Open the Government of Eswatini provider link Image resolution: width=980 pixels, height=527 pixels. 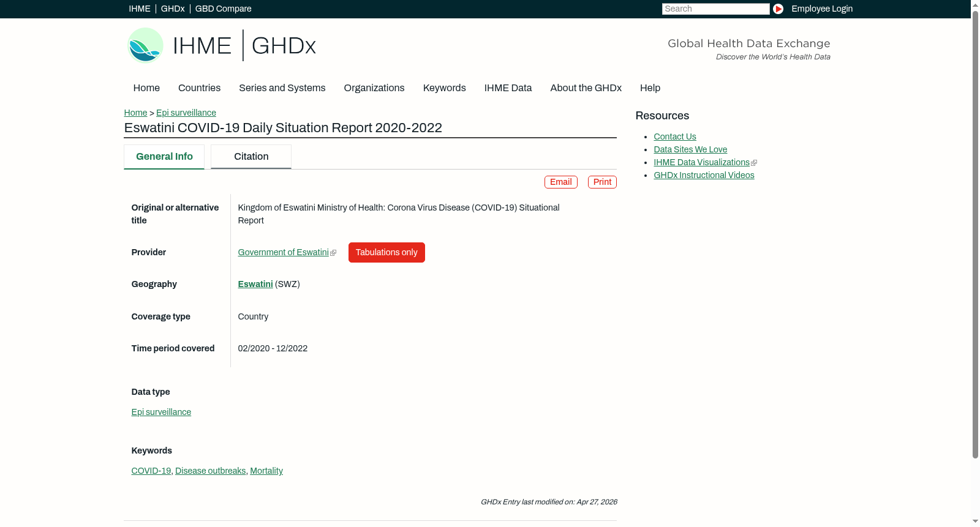tap(284, 252)
